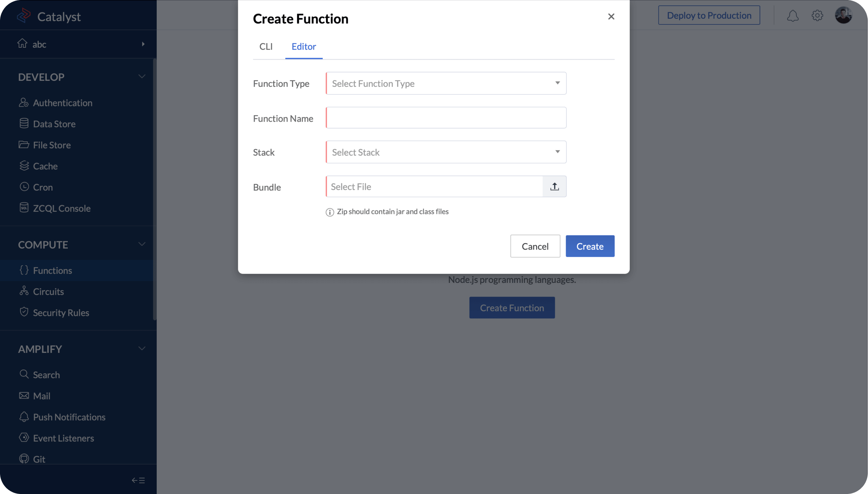This screenshot has width=868, height=494.
Task: Click the info icon beside Zip hint
Action: (x=330, y=212)
